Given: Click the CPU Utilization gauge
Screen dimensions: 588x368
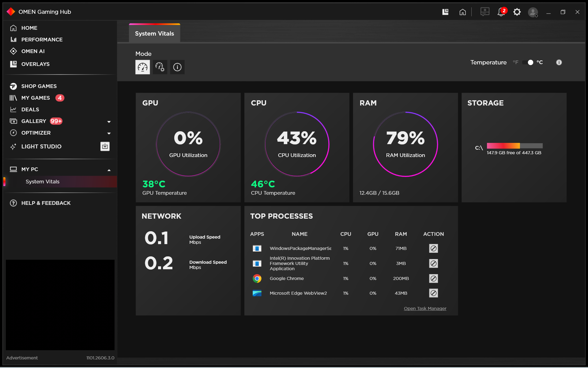Looking at the screenshot, I should [297, 144].
